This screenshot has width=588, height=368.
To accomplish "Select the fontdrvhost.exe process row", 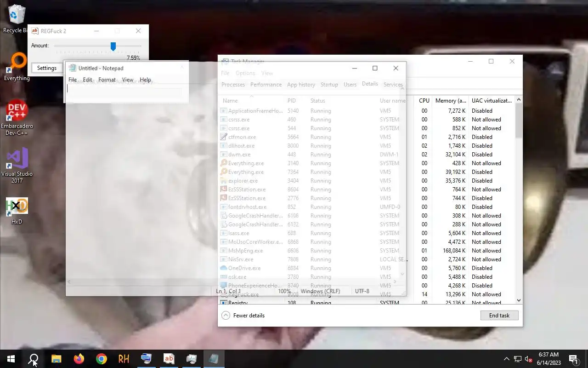I will pyautogui.click(x=367, y=207).
